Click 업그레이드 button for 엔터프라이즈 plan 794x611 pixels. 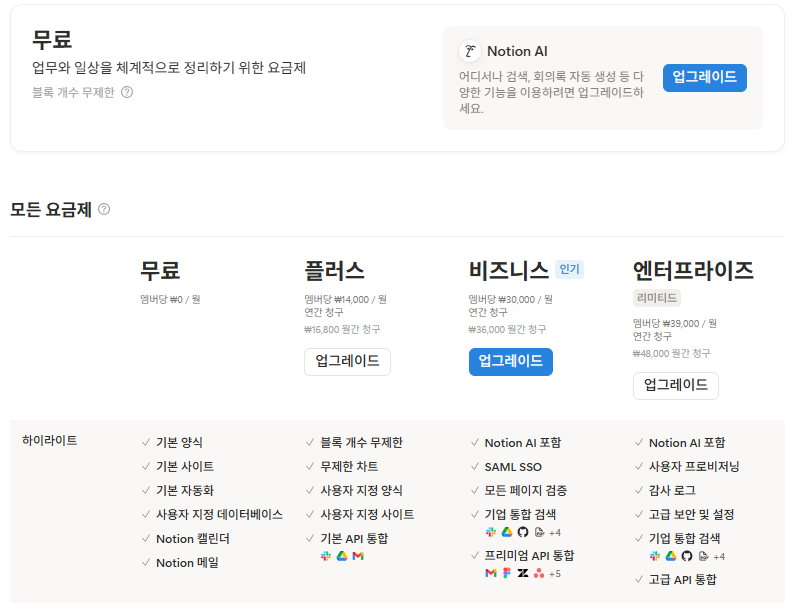(x=676, y=385)
